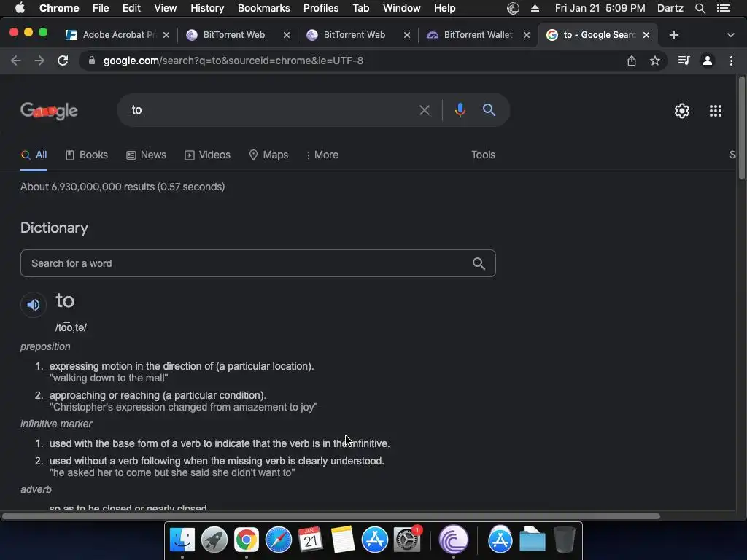
Task: Open the History menu
Action: pyautogui.click(x=206, y=8)
